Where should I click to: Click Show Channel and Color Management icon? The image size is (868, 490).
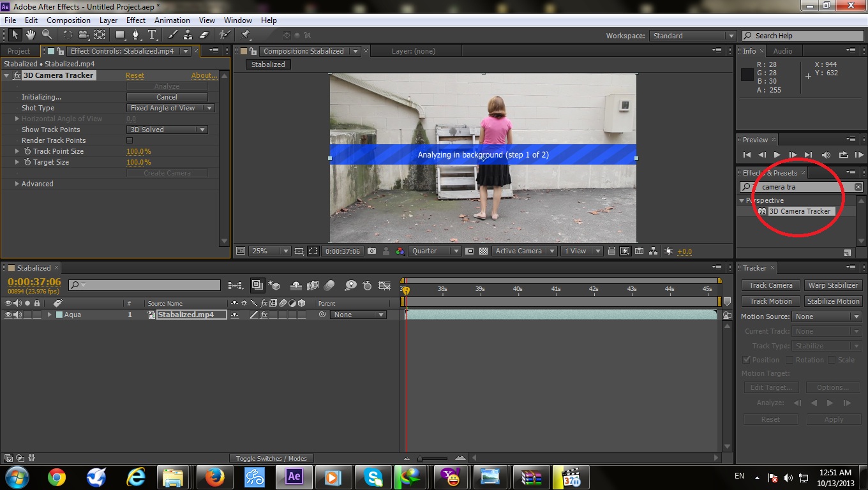click(400, 251)
